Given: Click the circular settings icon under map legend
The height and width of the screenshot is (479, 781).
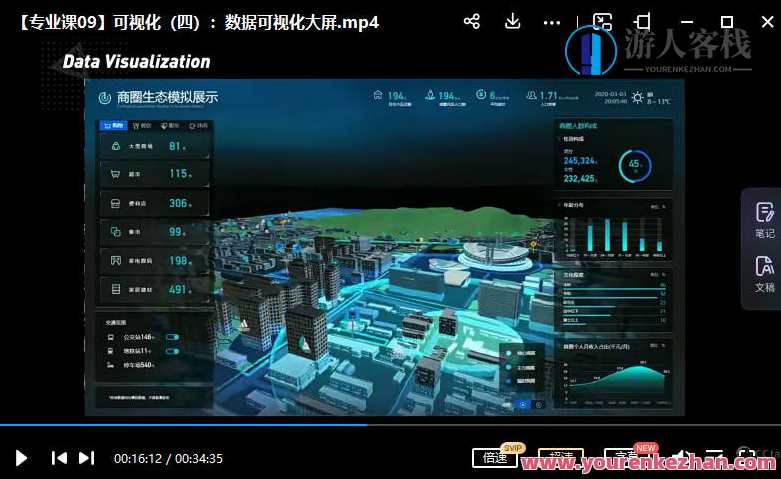Looking at the screenshot, I should [538, 405].
